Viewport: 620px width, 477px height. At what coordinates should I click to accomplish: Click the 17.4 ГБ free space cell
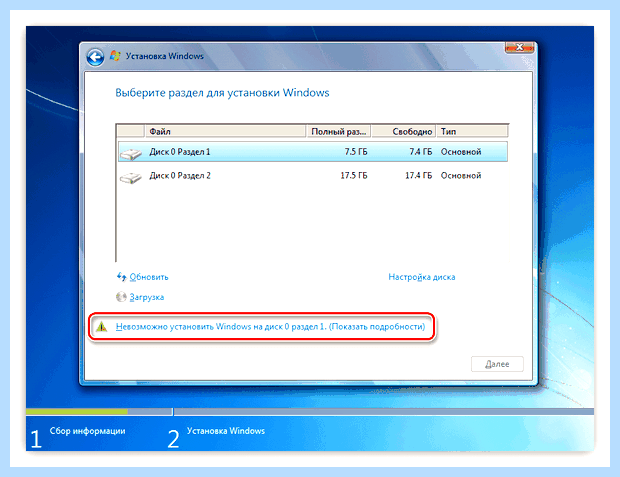tap(418, 176)
